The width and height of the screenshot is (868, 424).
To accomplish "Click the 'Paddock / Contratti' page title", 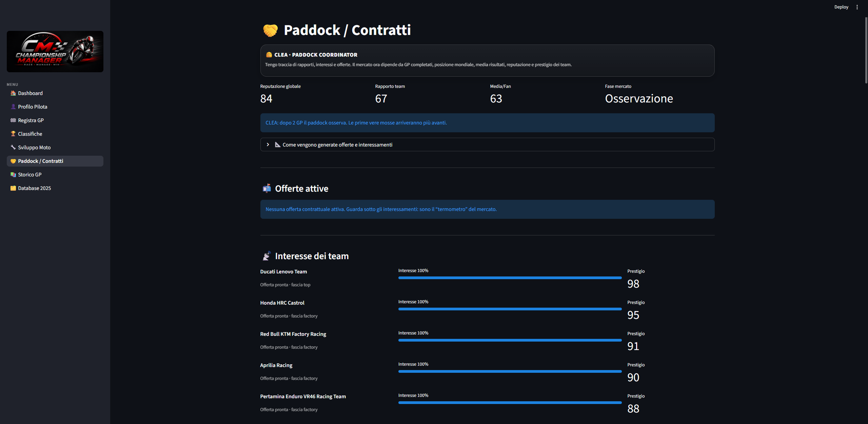I will (347, 30).
